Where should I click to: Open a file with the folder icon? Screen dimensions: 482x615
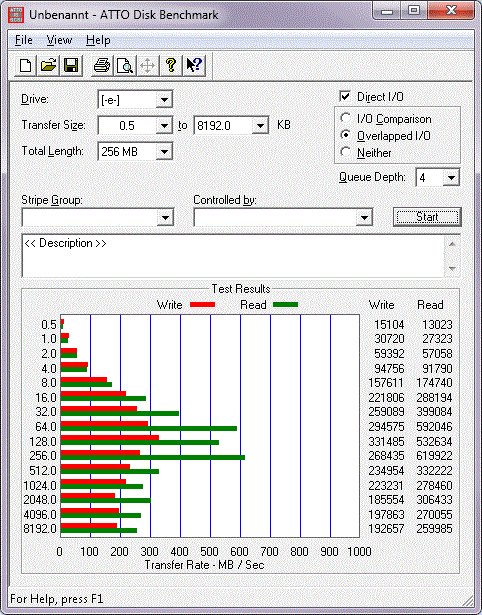48,65
